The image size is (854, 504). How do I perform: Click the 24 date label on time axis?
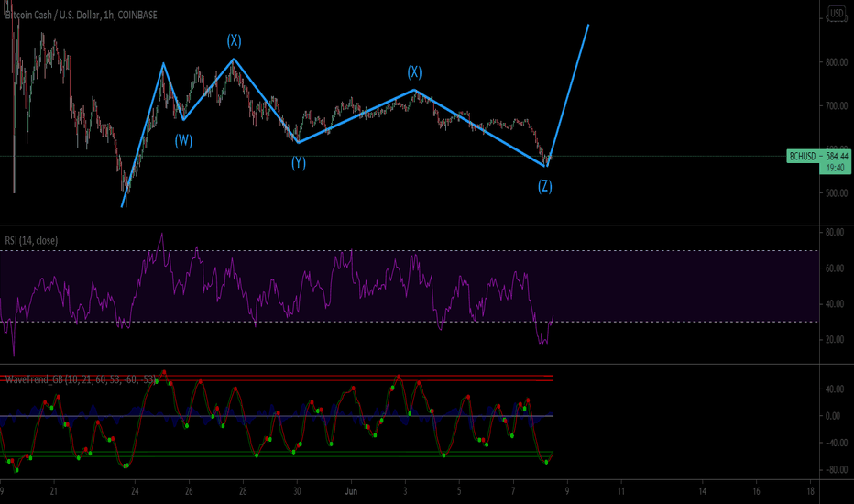pyautogui.click(x=135, y=491)
